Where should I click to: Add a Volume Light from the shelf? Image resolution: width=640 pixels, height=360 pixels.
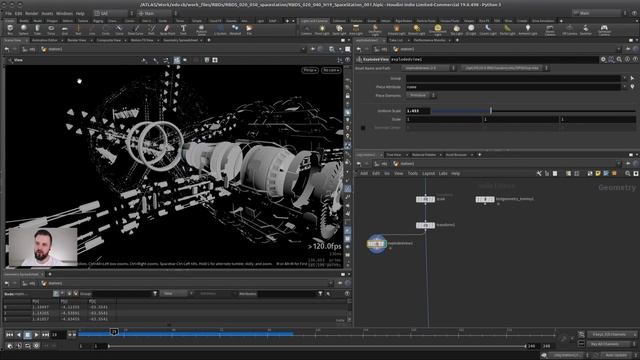coord(396,29)
